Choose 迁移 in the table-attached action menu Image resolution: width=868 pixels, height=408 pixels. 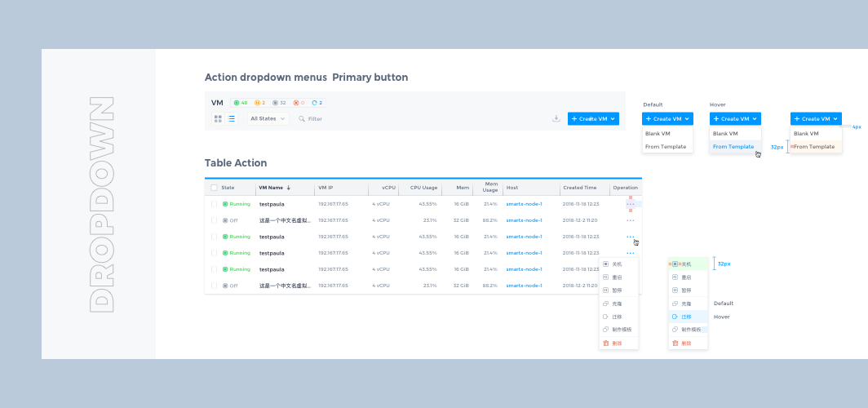click(619, 317)
